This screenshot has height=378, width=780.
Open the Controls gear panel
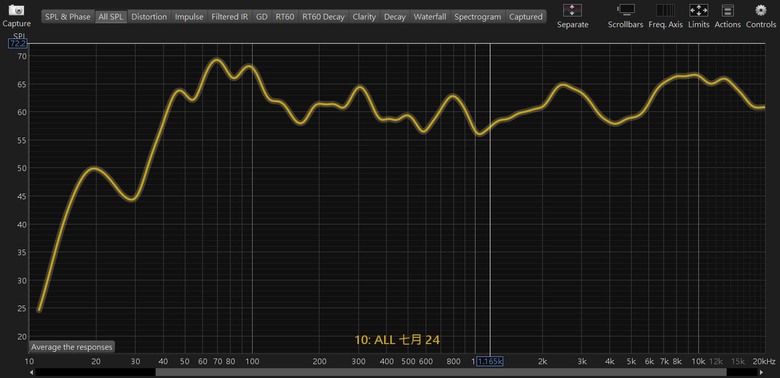[x=761, y=10]
